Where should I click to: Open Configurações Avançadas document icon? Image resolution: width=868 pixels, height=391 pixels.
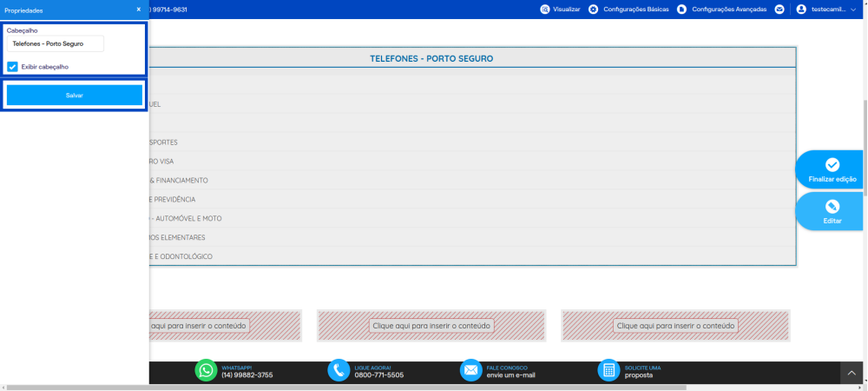(x=682, y=10)
